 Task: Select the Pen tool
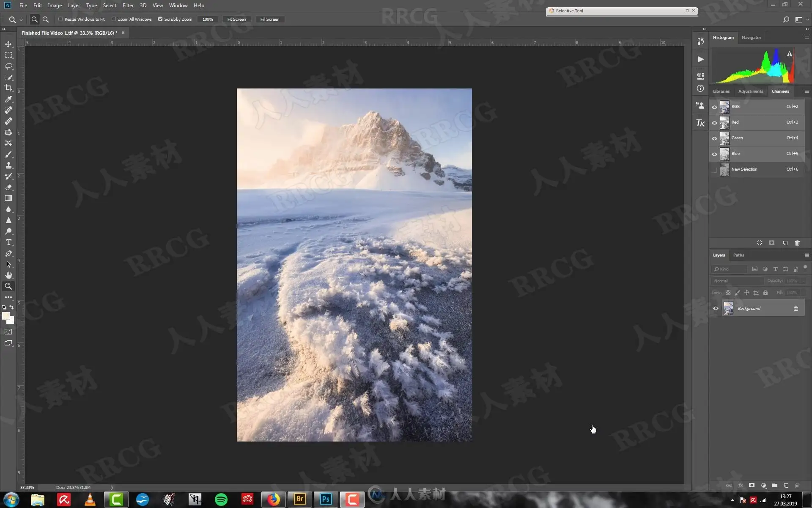(8, 253)
